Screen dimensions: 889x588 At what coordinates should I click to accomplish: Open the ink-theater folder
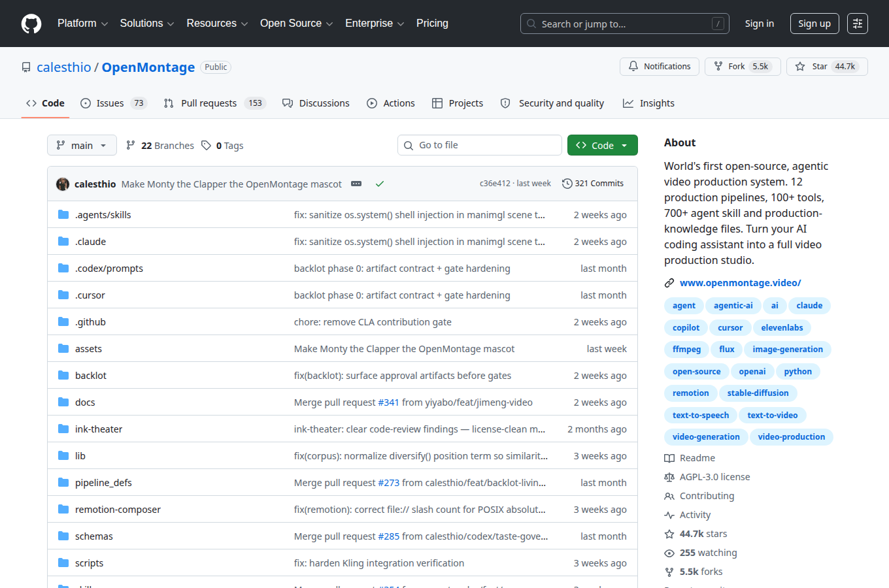click(99, 429)
